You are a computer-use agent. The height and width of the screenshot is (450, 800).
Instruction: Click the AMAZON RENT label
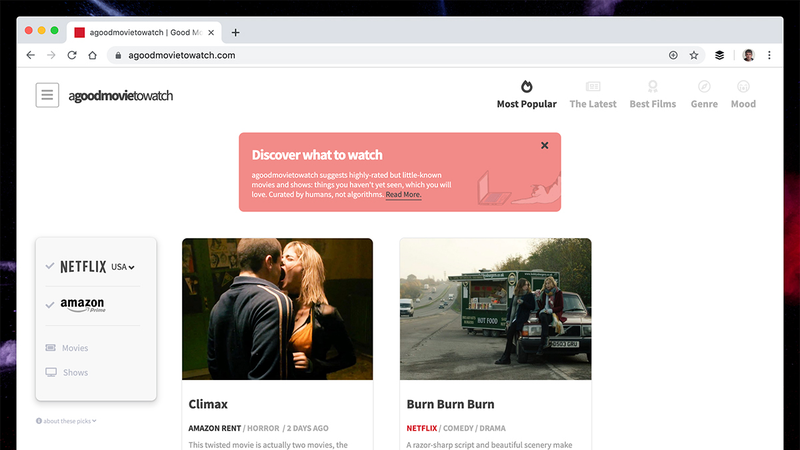214,428
